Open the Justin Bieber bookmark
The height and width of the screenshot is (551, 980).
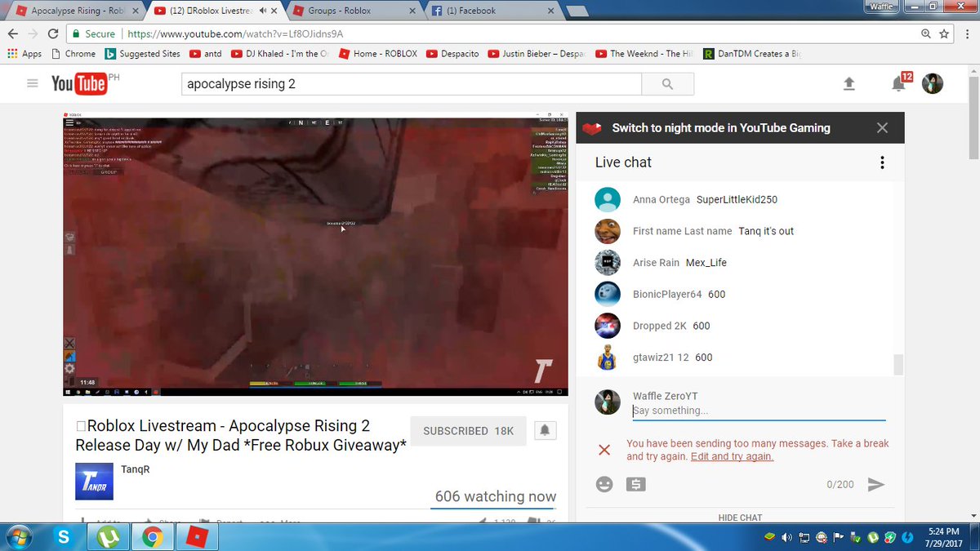[537, 54]
